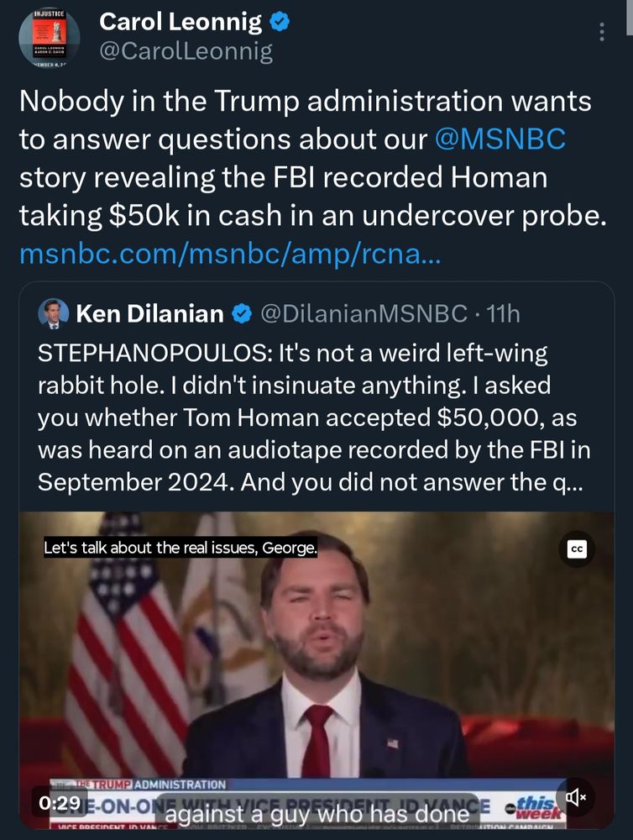The width and height of the screenshot is (633, 840).
Task: Click the main post text about Homan
Action: click(x=306, y=159)
